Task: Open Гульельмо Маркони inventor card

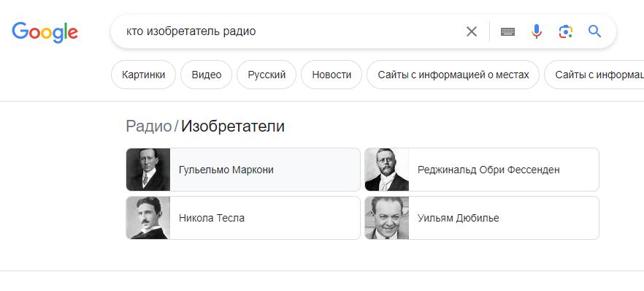Action: click(x=243, y=170)
